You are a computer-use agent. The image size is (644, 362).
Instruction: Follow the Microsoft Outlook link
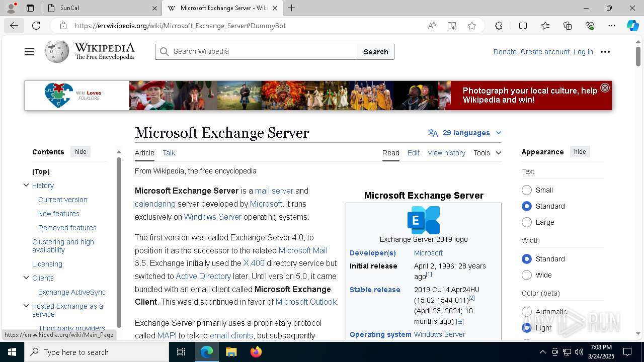coord(306,302)
